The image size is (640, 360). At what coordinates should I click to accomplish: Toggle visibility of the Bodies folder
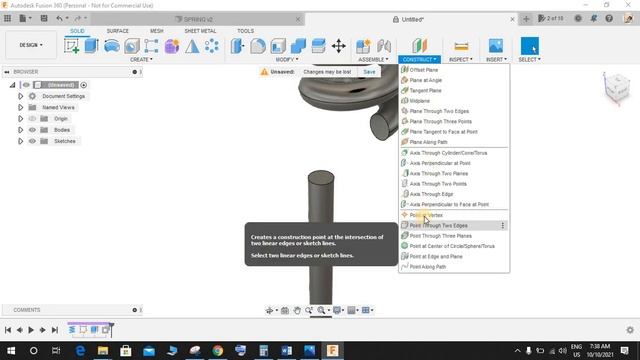click(x=32, y=130)
